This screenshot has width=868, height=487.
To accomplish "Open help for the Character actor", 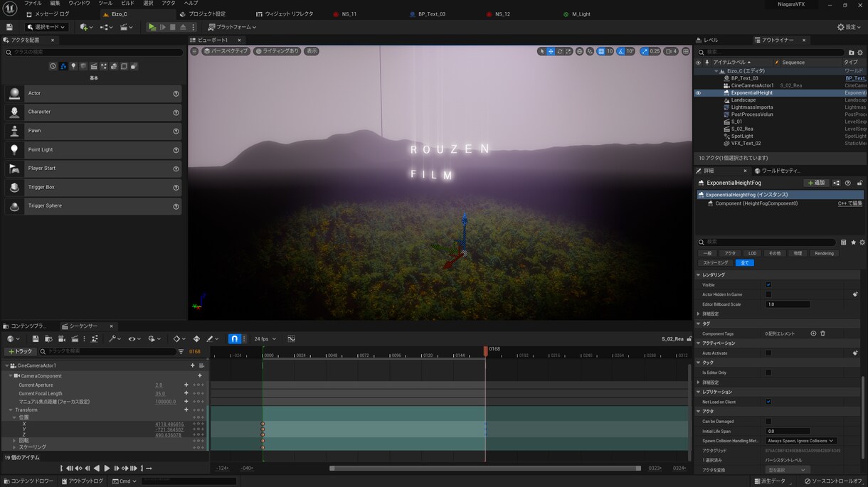I will pos(176,112).
